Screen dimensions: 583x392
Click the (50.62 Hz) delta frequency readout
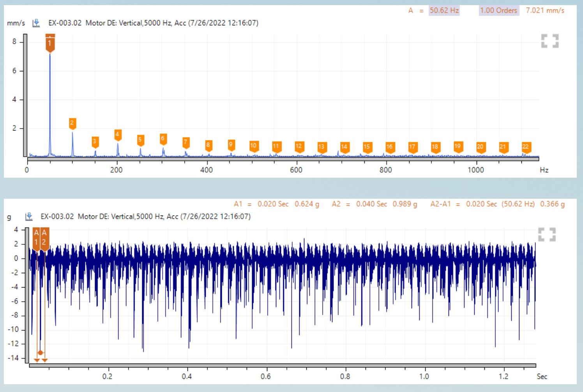(518, 204)
